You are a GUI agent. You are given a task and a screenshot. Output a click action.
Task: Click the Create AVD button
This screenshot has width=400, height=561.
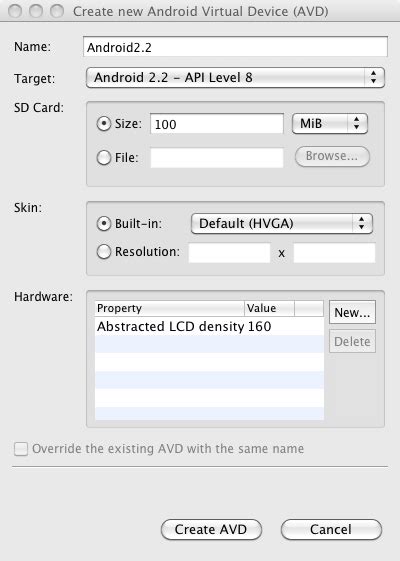pyautogui.click(x=211, y=530)
